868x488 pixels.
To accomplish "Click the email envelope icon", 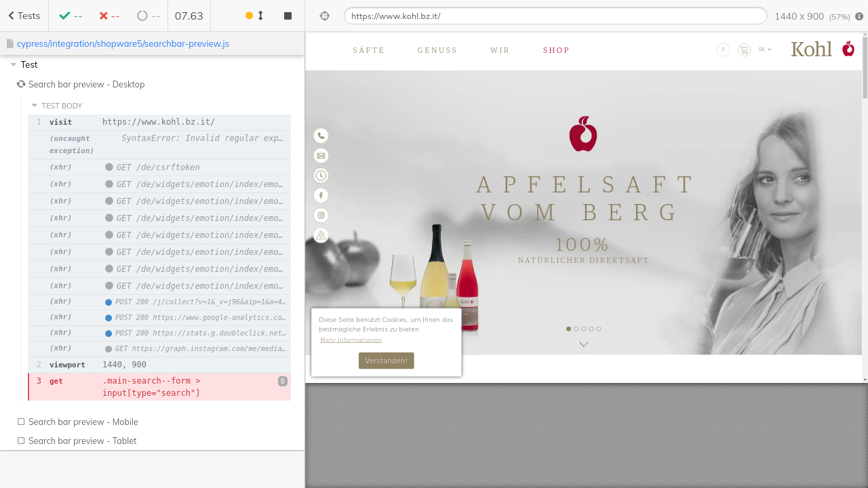I will [321, 156].
